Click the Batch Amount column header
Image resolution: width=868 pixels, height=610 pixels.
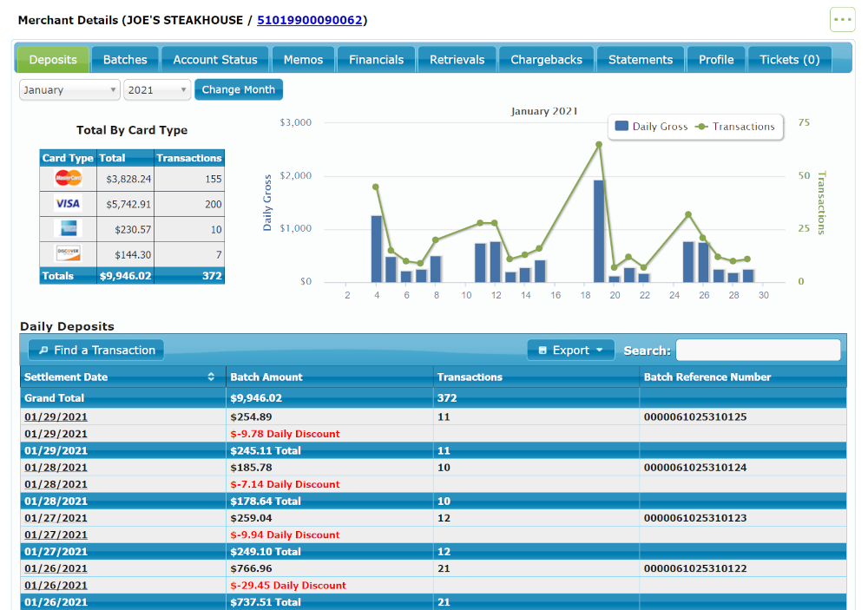pyautogui.click(x=329, y=377)
